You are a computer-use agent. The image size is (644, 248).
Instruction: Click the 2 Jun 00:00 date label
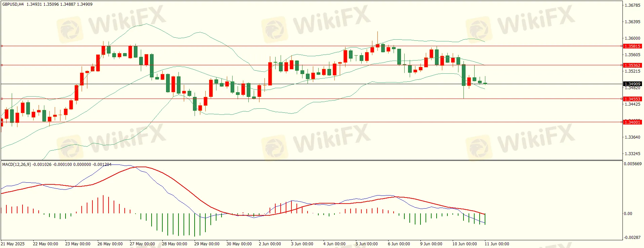point(270,244)
